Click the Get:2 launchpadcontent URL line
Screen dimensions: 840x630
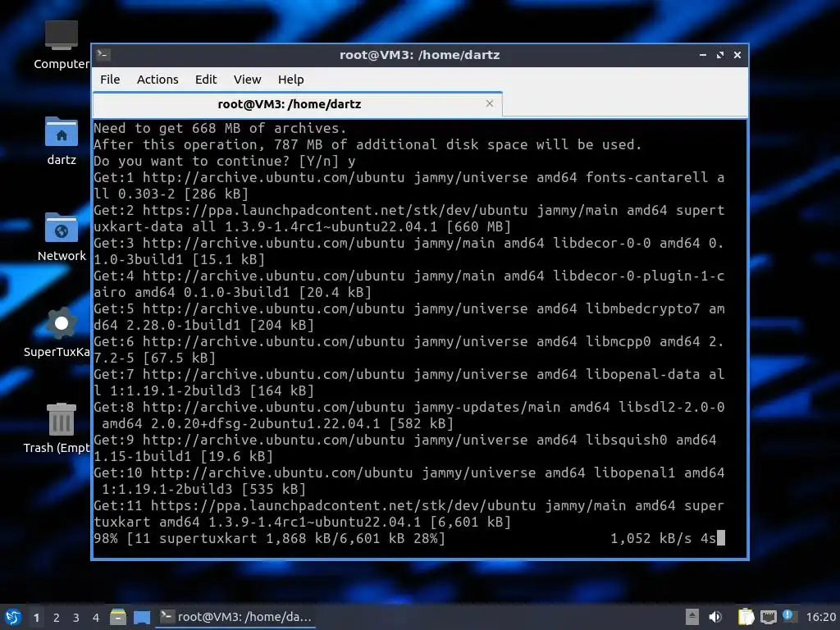(409, 218)
